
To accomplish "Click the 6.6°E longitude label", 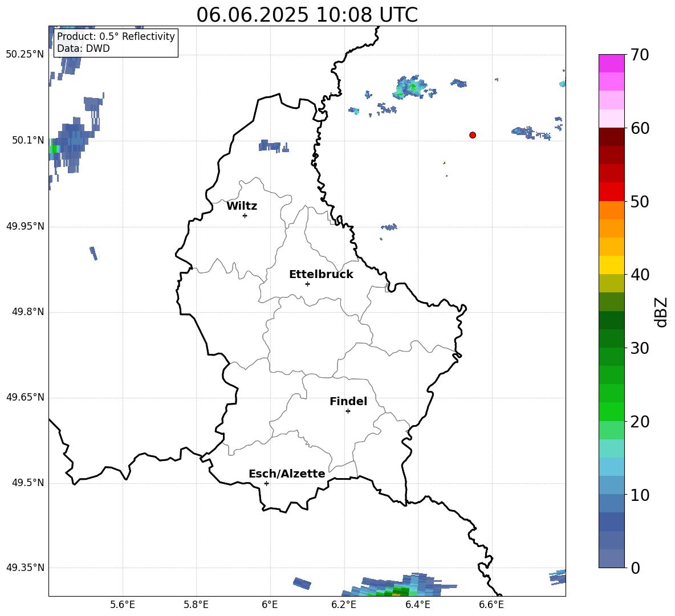I will click(491, 605).
